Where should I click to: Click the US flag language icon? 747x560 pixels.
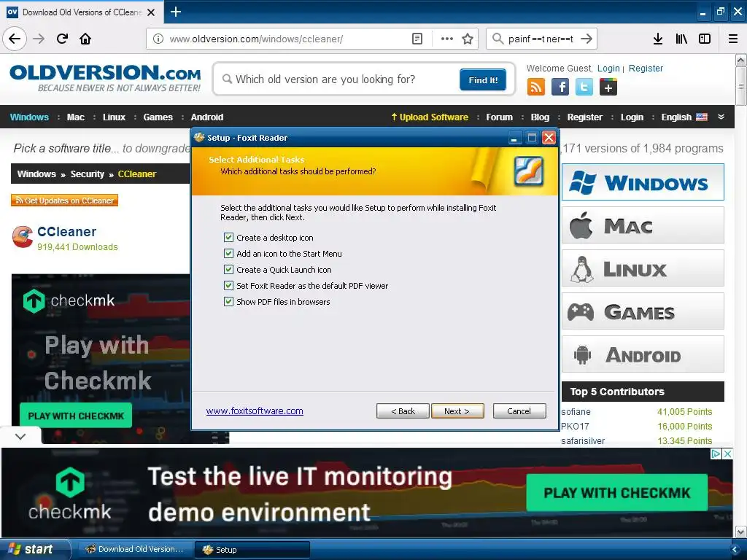(x=702, y=117)
